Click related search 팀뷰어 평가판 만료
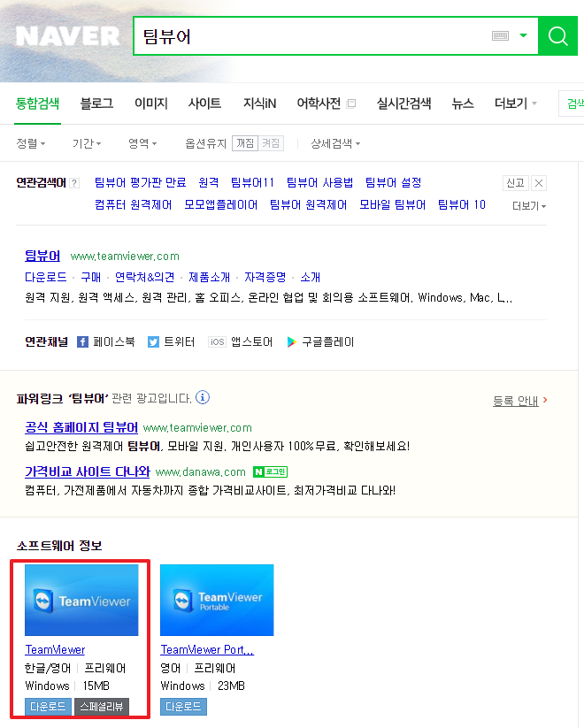The height and width of the screenshot is (728, 584). click(x=141, y=182)
